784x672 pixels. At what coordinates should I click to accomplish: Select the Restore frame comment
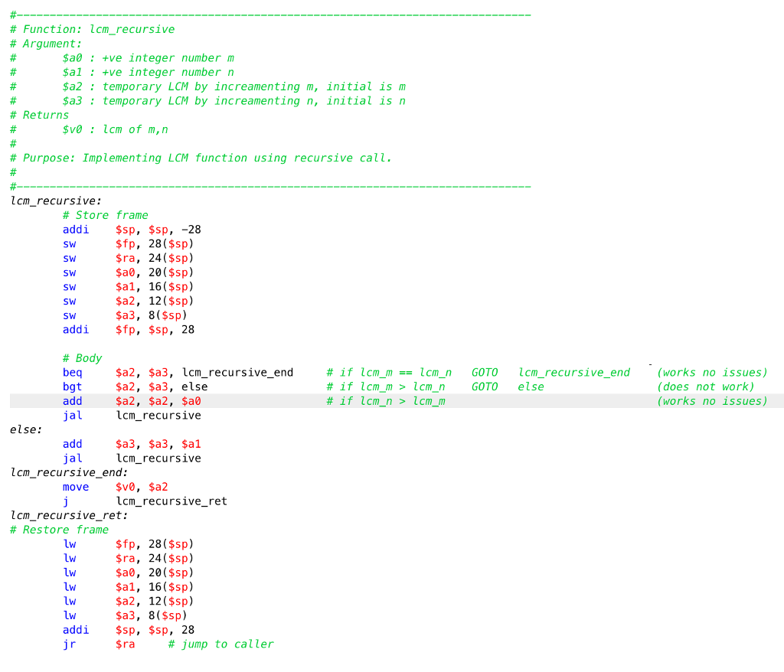pos(60,529)
